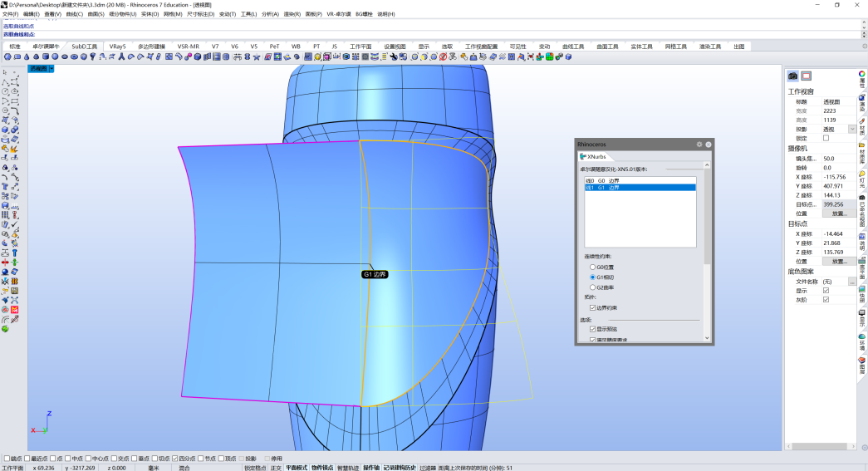Click the red envelope icon in left toolbar
The image size is (868, 471).
14,309
